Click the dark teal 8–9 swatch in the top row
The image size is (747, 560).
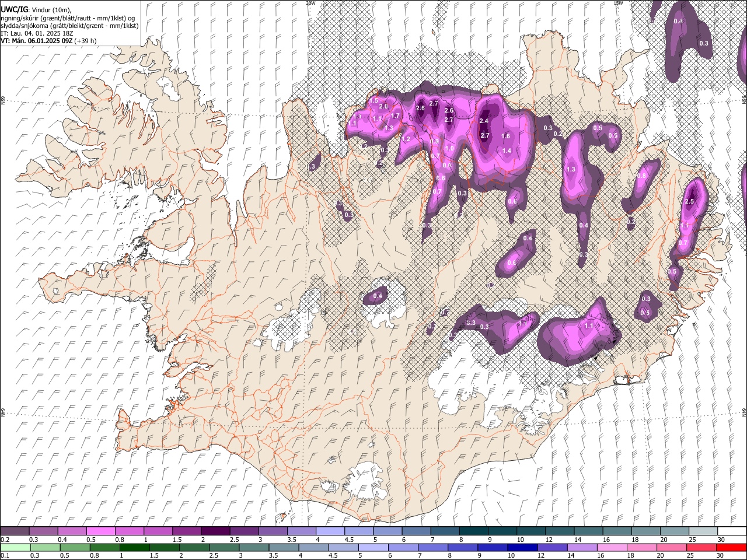[474, 531]
